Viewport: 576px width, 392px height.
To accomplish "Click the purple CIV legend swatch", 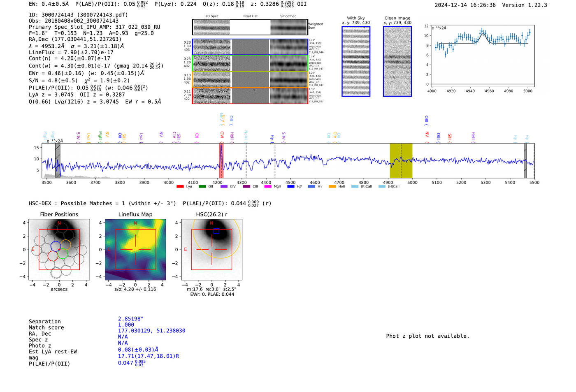I will pyautogui.click(x=224, y=187).
